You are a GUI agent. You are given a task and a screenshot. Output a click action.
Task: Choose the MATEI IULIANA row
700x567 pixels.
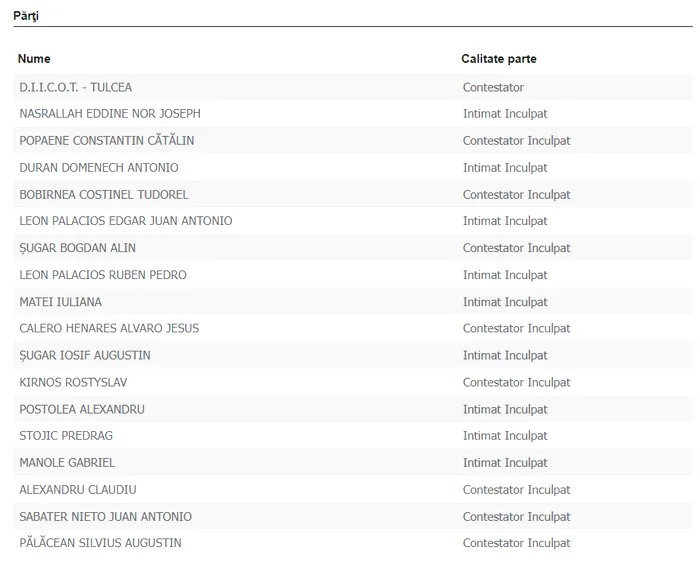[60, 302]
